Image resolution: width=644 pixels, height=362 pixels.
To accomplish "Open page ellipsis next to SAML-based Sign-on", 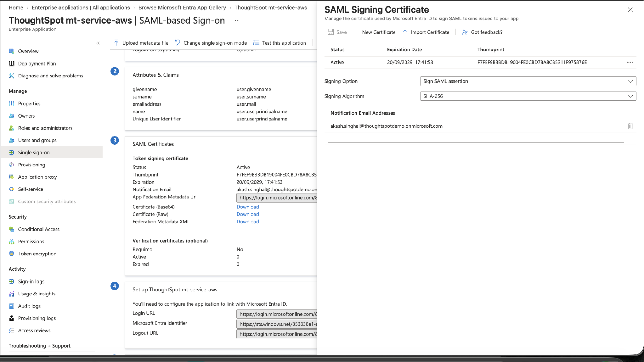I will (237, 20).
